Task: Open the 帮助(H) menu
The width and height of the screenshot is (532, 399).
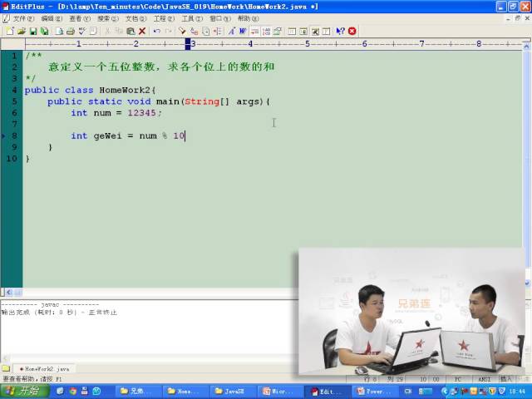Action: (x=248, y=18)
